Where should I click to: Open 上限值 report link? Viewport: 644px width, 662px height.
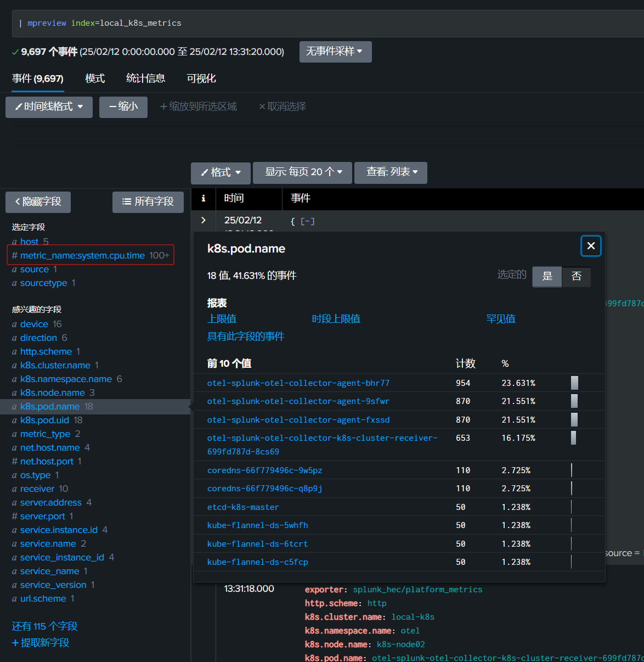pyautogui.click(x=222, y=319)
